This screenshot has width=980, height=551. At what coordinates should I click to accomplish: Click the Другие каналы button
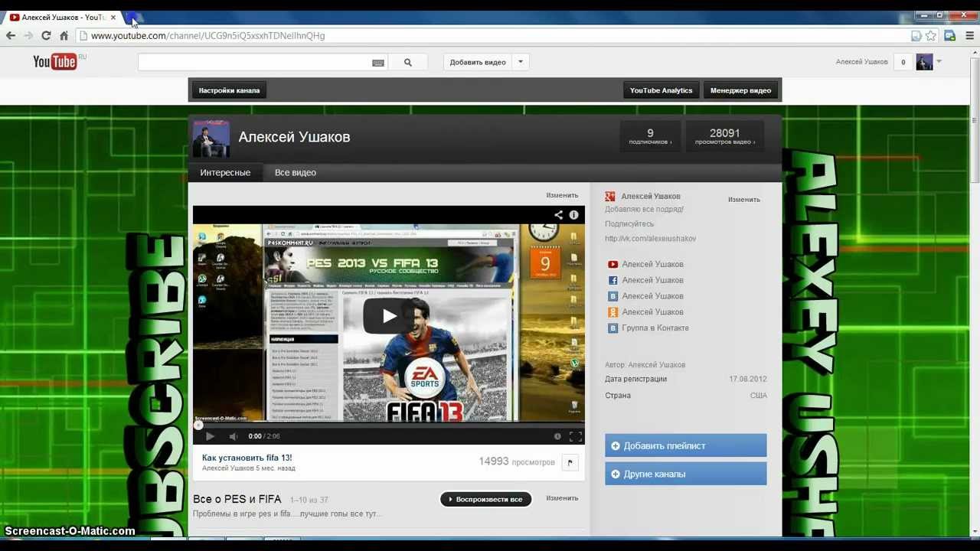(x=686, y=474)
